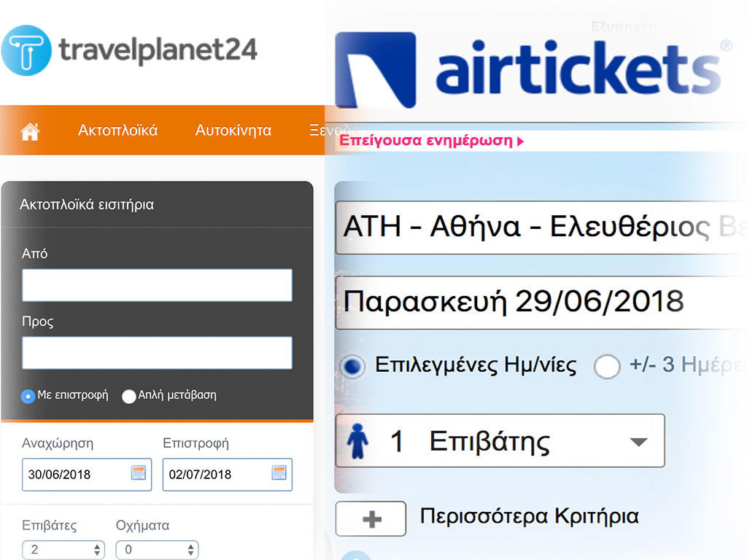The image size is (747, 560).
Task: Click the ATH - Αθήνα airport field
Action: [541, 227]
